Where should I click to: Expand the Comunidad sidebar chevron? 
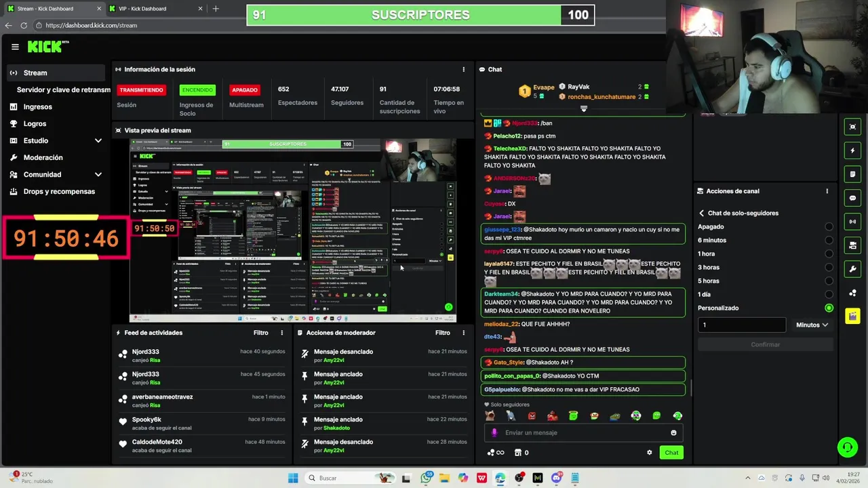[98, 174]
